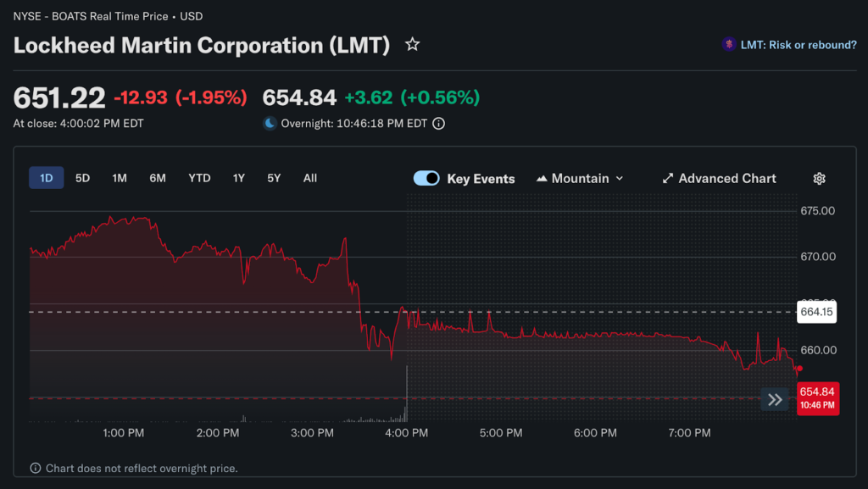Switch to the 5D time range
868x489 pixels.
point(82,178)
